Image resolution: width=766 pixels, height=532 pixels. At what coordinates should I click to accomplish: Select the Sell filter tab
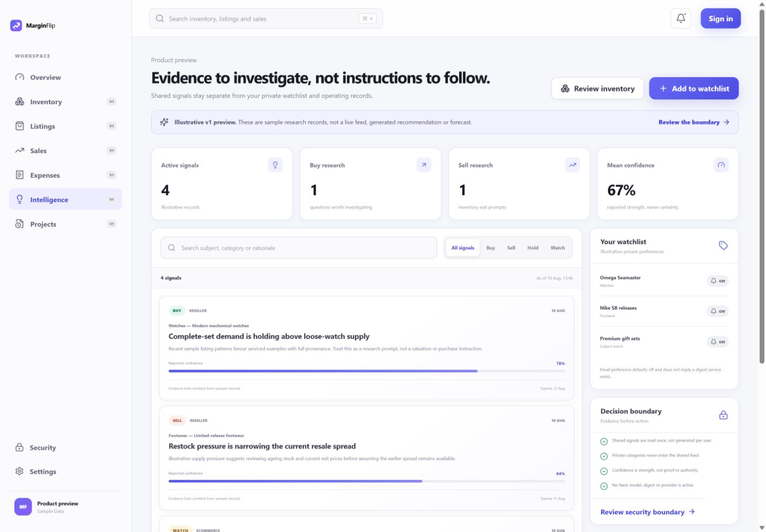click(x=511, y=248)
